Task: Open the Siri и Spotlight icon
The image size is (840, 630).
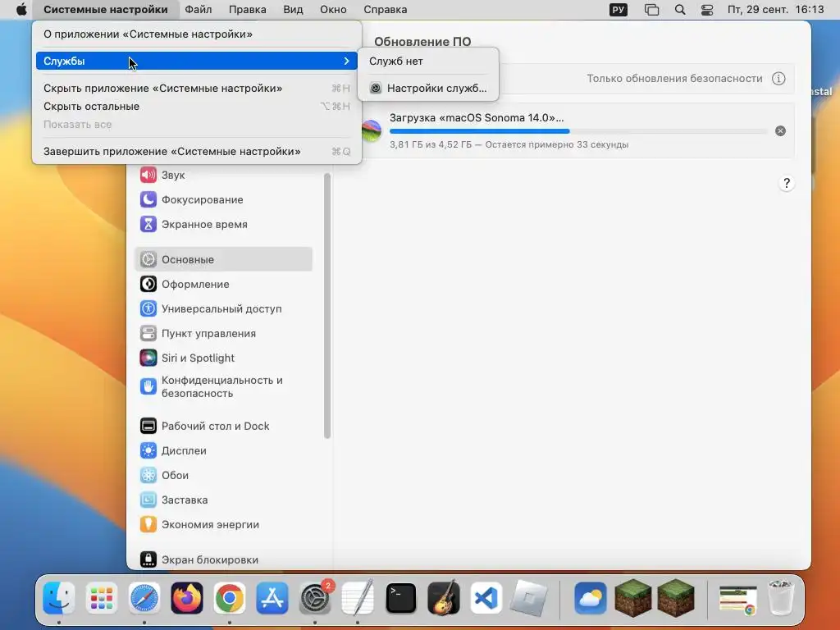Action: 148,358
